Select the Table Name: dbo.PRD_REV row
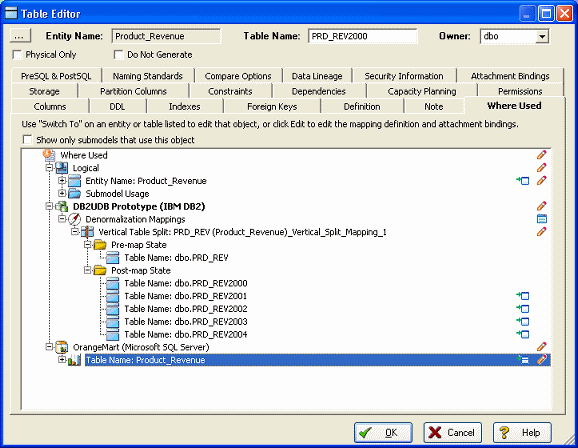 pyautogui.click(x=176, y=257)
